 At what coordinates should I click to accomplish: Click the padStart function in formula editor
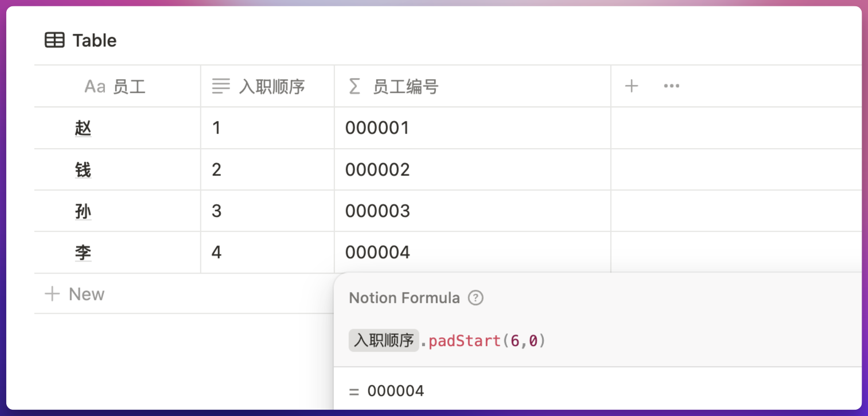point(465,341)
